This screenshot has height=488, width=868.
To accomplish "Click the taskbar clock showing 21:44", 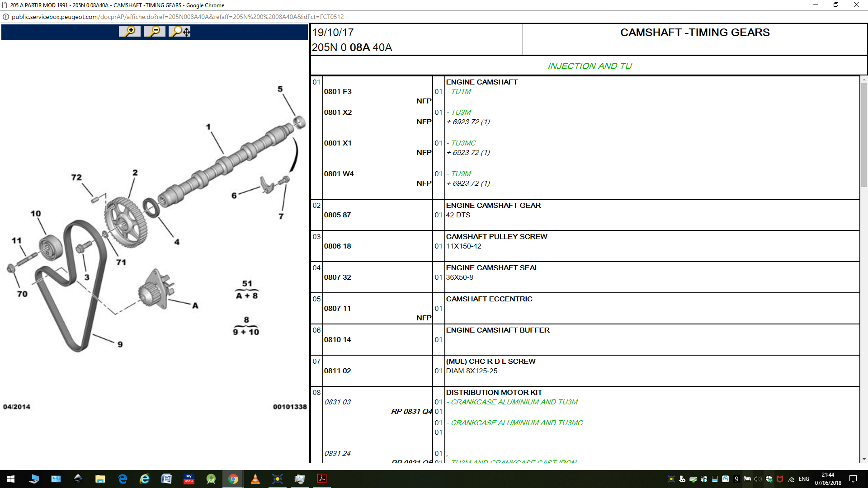I will tap(828, 479).
